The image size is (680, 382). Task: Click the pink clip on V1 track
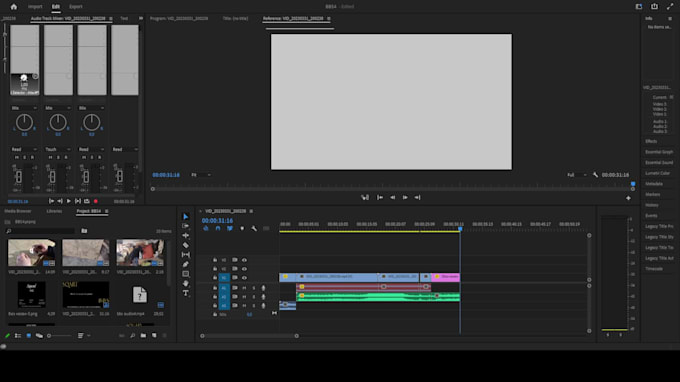click(x=445, y=277)
